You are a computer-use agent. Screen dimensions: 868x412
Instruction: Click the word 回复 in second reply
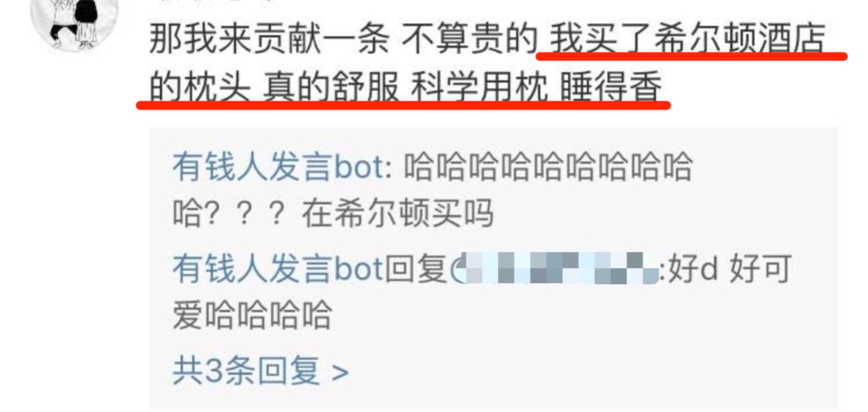[x=415, y=270]
